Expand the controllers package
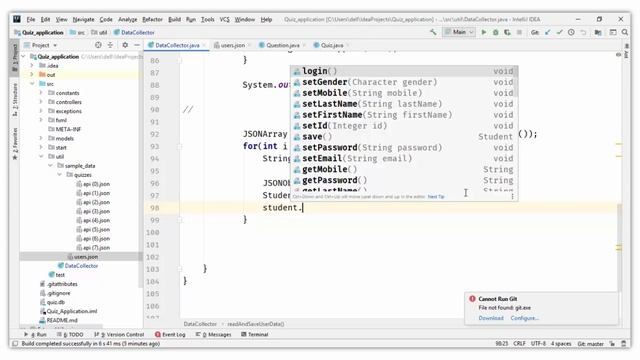This screenshot has width=640, height=360. (41, 102)
